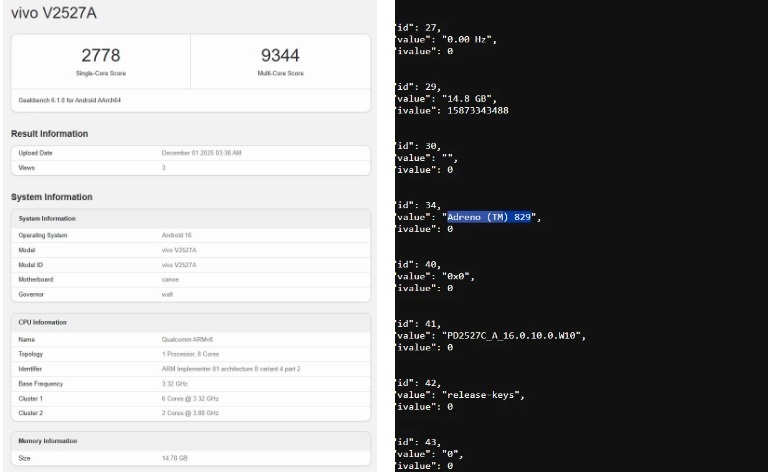Image resolution: width=768 pixels, height=473 pixels.
Task: Click the Governor walt row
Action: click(x=190, y=294)
